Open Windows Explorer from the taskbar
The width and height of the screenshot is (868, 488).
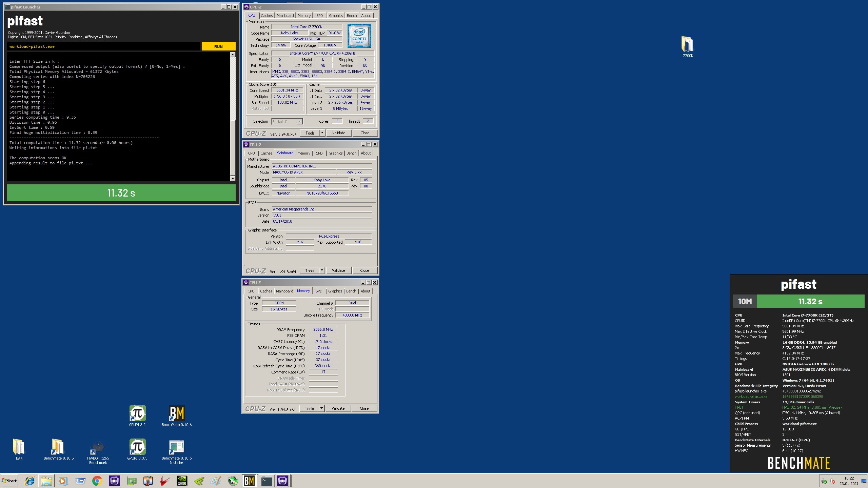point(46,481)
